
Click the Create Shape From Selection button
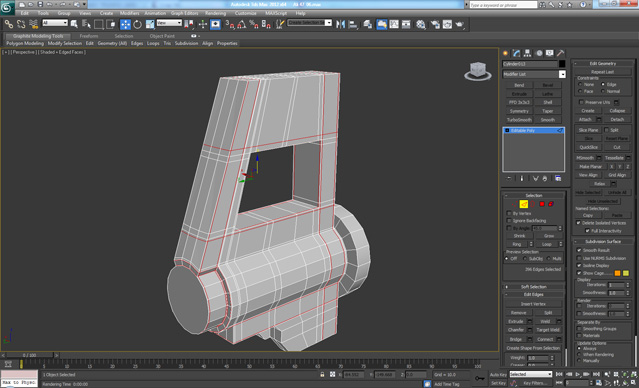pos(533,348)
